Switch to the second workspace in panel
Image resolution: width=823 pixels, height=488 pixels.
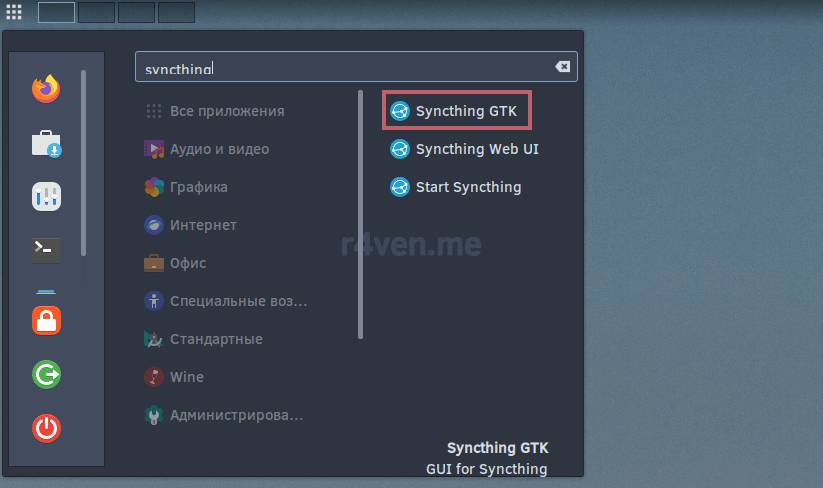(97, 12)
